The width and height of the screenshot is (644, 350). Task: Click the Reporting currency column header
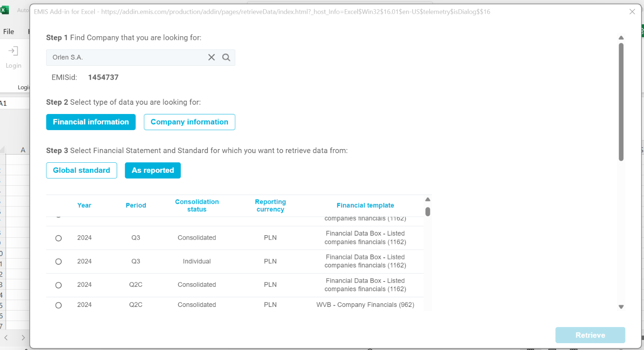point(270,205)
